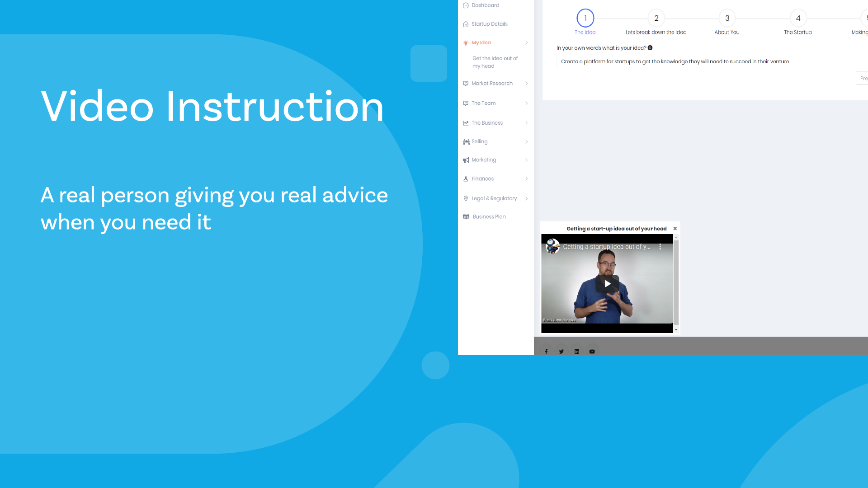Open the LinkedIn footer icon

(x=577, y=352)
